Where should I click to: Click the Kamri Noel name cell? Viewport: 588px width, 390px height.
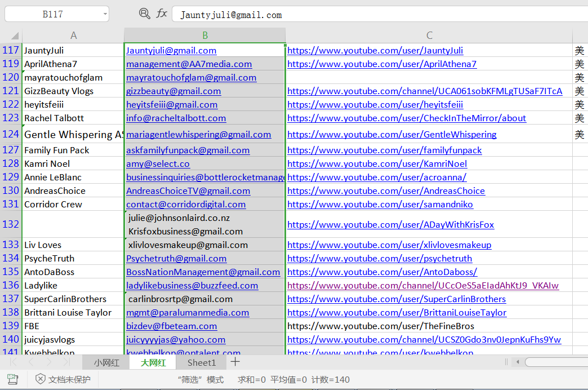pyautogui.click(x=73, y=163)
